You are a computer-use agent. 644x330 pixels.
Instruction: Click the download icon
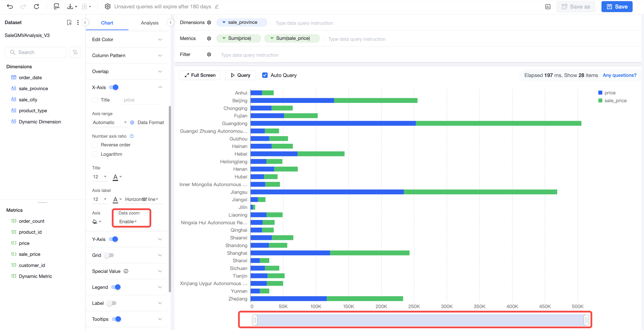[70, 7]
